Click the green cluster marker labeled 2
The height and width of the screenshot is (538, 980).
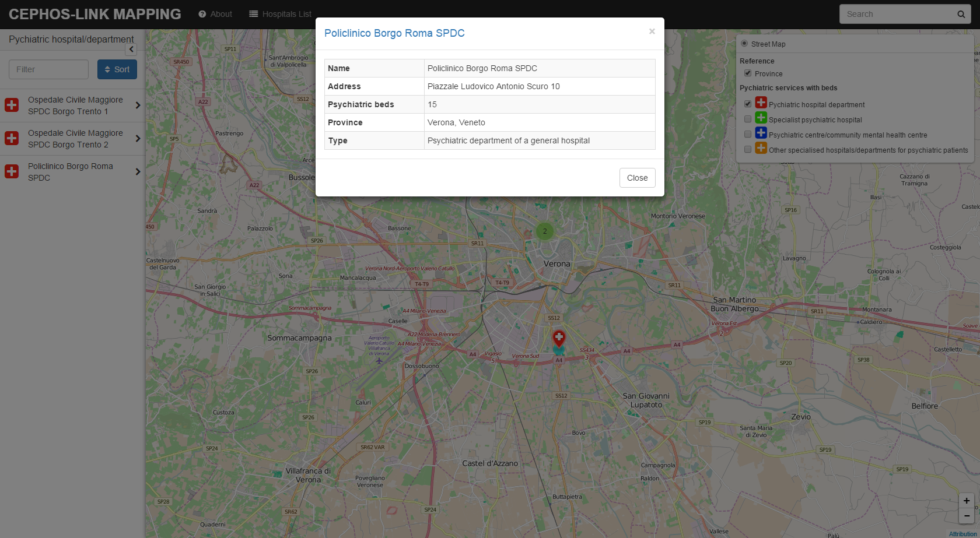click(545, 231)
